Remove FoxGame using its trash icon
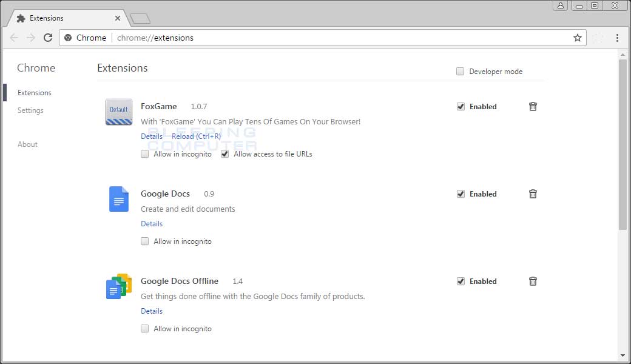The width and height of the screenshot is (631, 364). pos(533,106)
